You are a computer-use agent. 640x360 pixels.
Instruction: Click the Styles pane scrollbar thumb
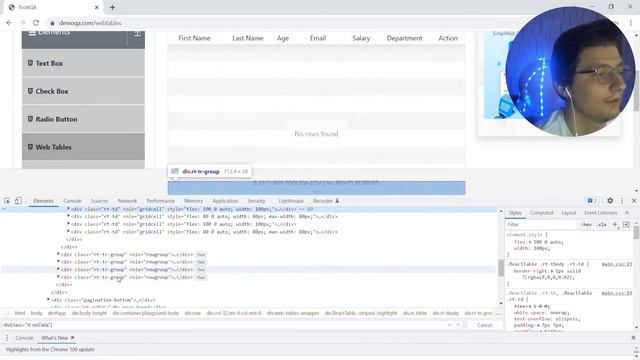point(636,233)
